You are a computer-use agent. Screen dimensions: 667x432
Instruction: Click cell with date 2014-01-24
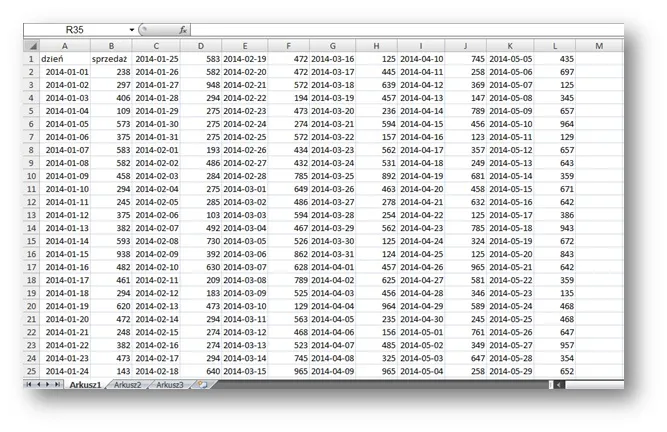coord(65,371)
